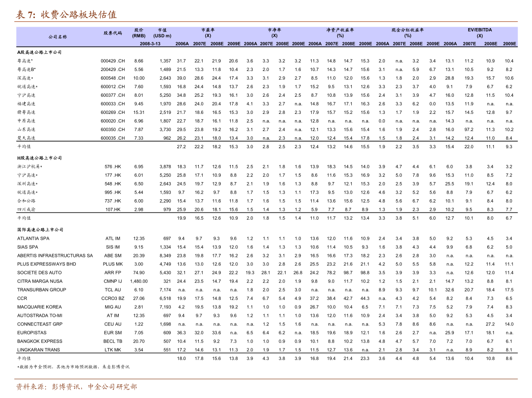This screenshot has width=532, height=398.
Task: Click 2006A under the 净资产收益率 header
Action: 315,44
